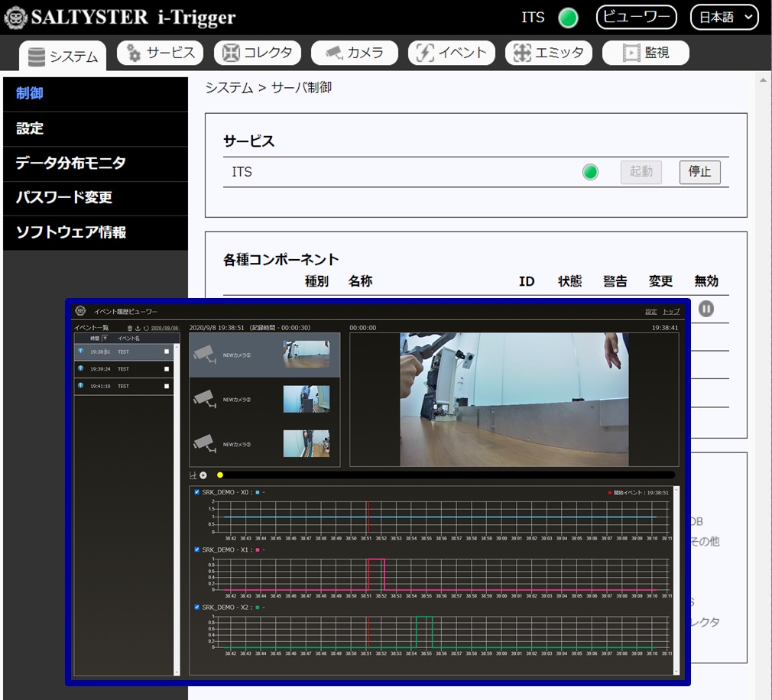Click the 停止 button for ITS service
The width and height of the screenshot is (772, 700).
(x=699, y=172)
